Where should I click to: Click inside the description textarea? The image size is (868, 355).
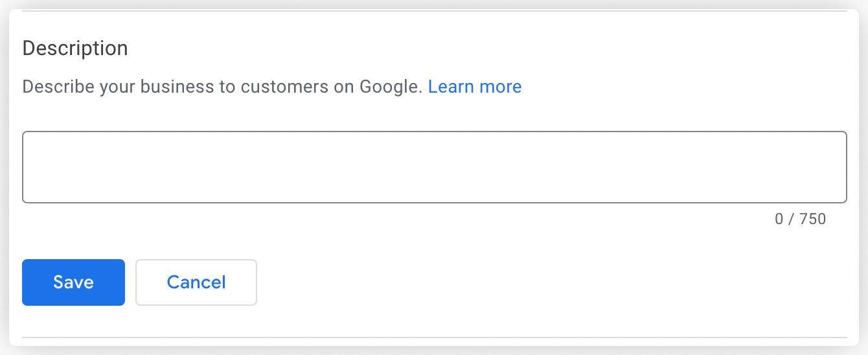pyautogui.click(x=434, y=167)
